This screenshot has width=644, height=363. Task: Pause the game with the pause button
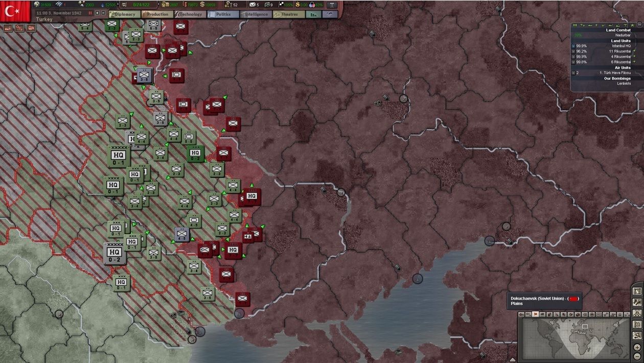point(90,13)
